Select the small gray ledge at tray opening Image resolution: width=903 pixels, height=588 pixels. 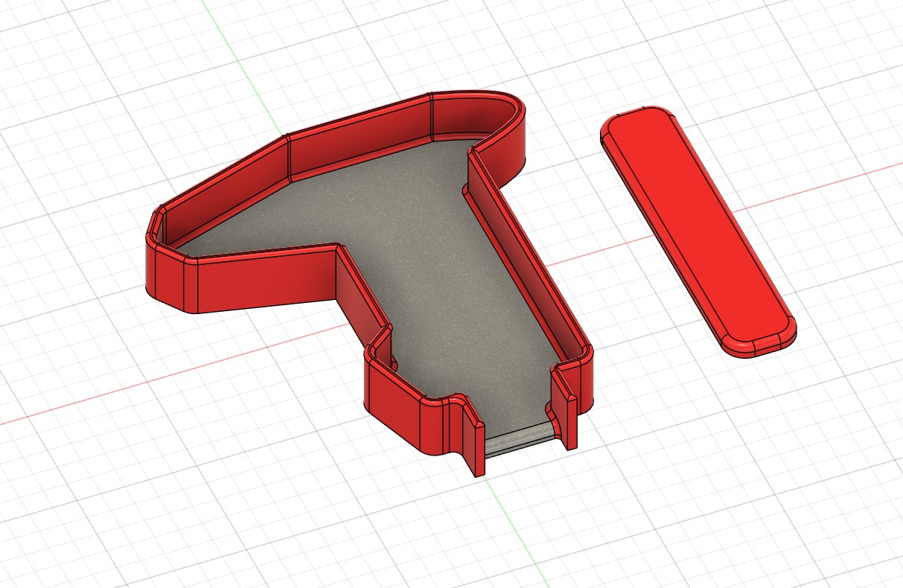pos(519,441)
